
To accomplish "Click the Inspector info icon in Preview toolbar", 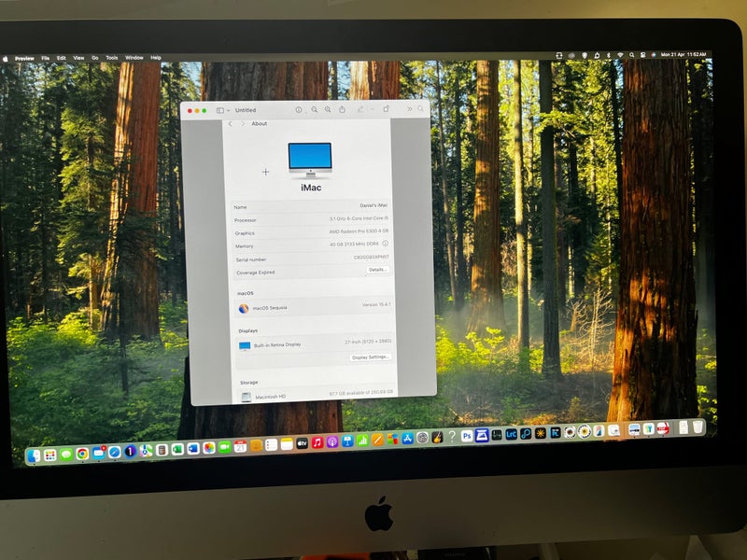I will click(299, 109).
